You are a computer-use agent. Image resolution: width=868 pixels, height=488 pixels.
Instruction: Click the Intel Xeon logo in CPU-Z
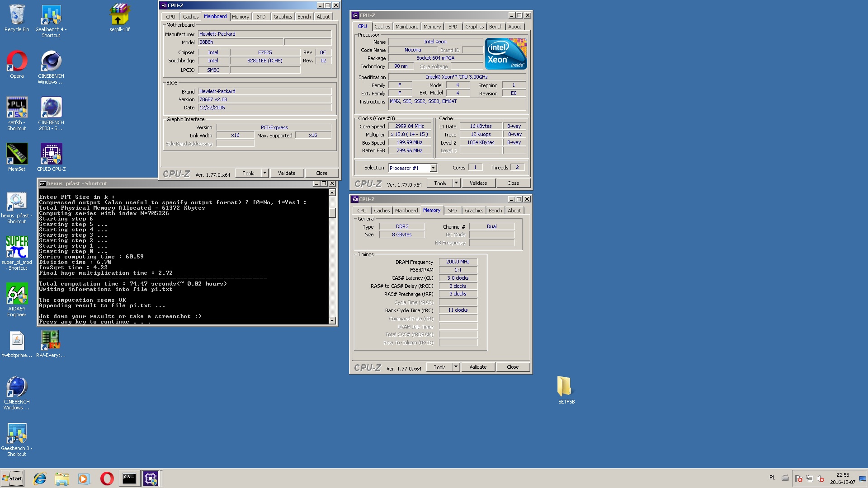506,54
